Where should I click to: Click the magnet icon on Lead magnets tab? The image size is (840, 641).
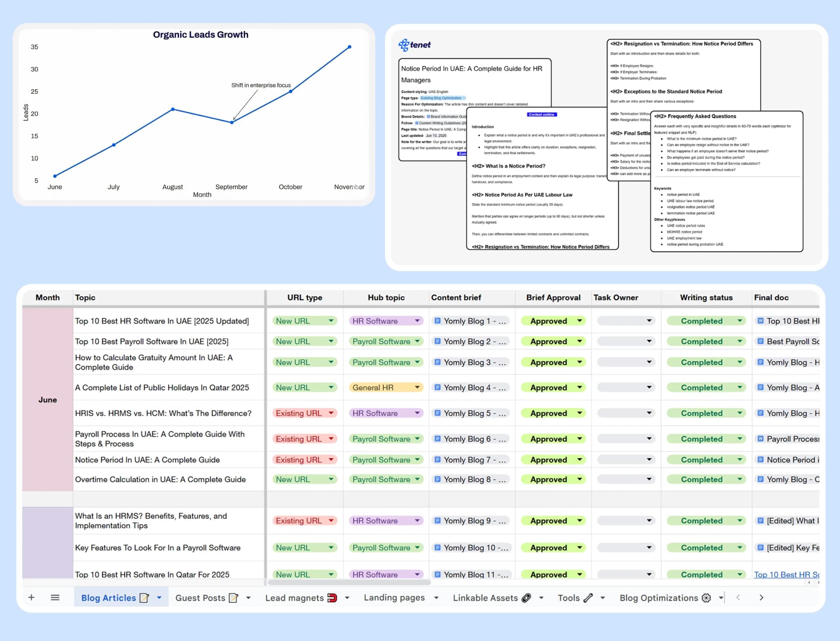[332, 597]
